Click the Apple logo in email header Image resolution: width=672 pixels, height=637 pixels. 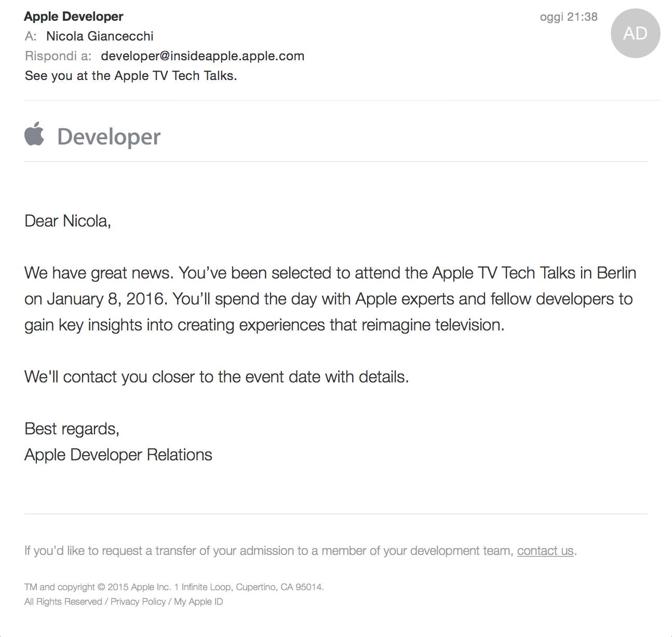(x=34, y=134)
